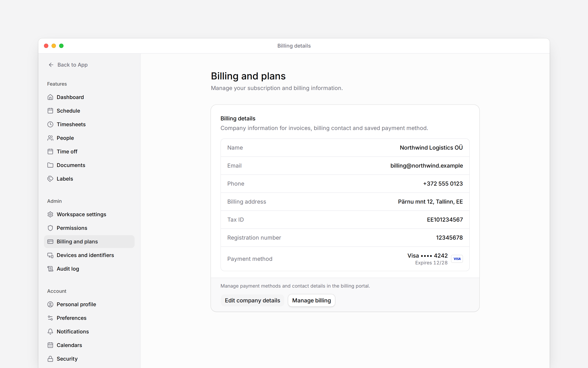Click the Permissions shield icon
Image resolution: width=588 pixels, height=368 pixels.
50,228
